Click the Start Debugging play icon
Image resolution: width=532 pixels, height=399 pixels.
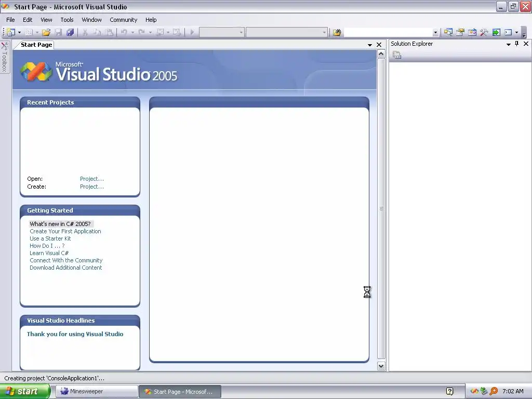(192, 32)
